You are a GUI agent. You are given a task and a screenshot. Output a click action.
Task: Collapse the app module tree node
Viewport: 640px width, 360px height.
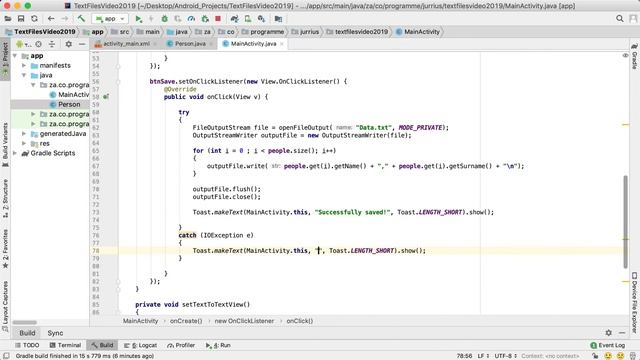click(15, 56)
